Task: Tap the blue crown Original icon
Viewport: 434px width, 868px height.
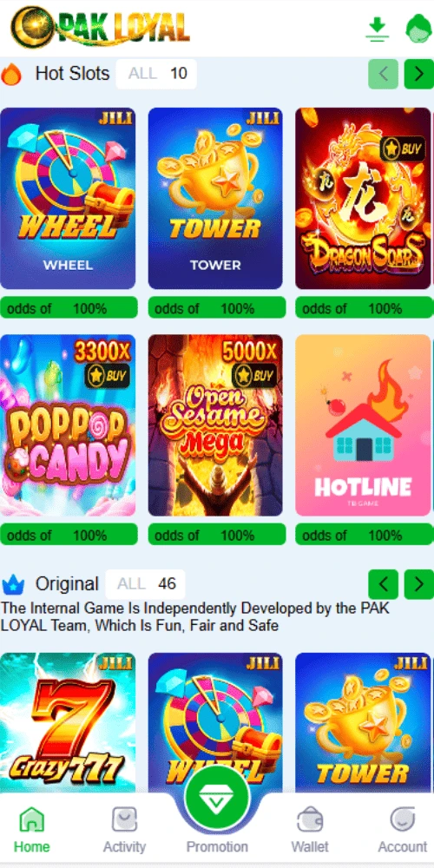Action: click(x=13, y=584)
